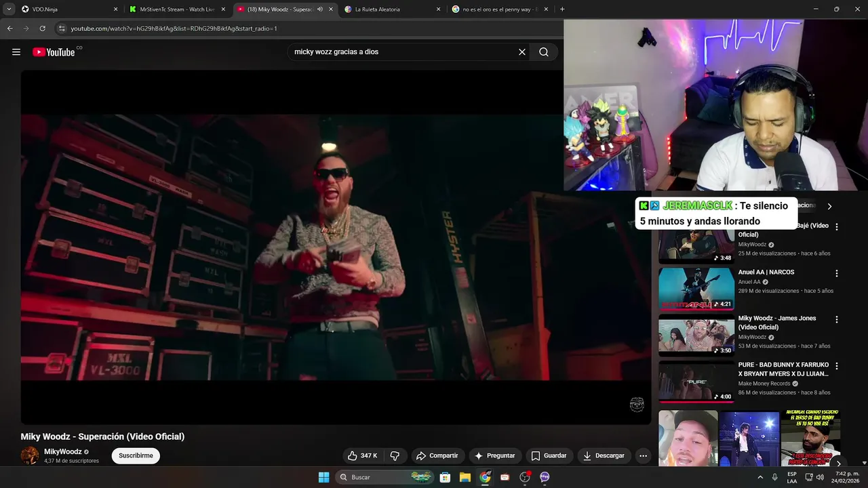This screenshot has width=868, height=488.
Task: Click the browser address bar URL
Action: click(x=174, y=28)
